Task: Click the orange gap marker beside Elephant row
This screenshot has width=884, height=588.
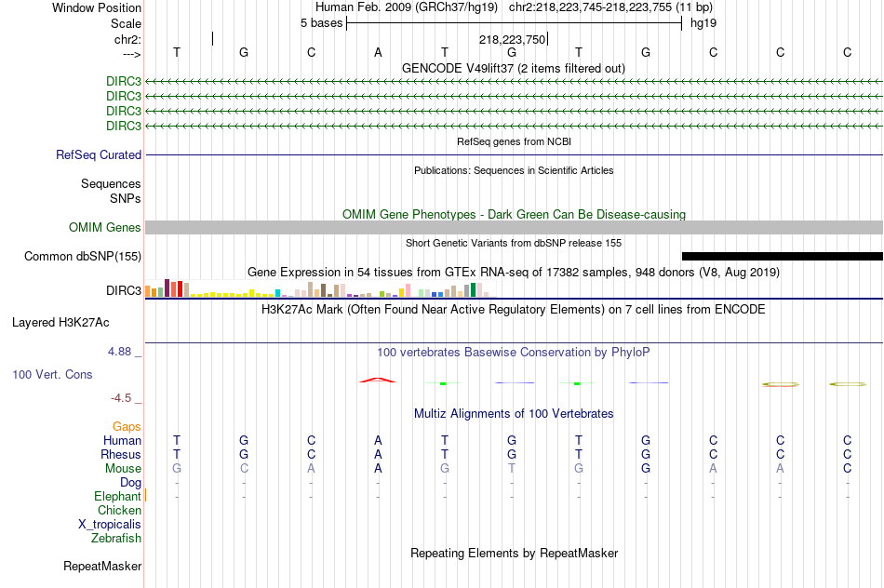Action: coord(146,496)
